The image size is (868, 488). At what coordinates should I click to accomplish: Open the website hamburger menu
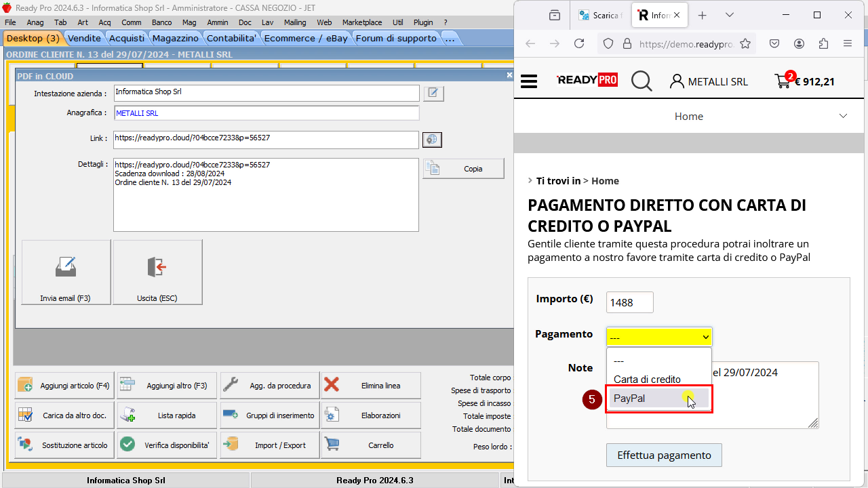529,81
